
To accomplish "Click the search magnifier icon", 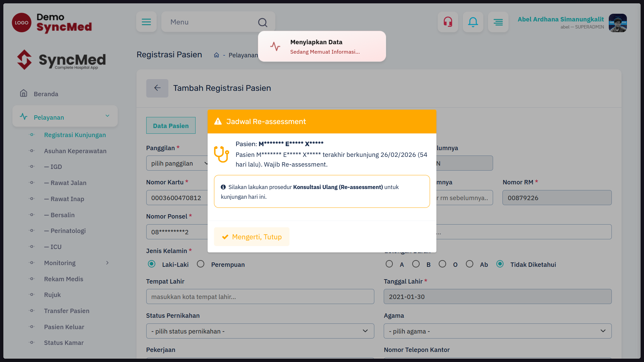I will (x=263, y=22).
